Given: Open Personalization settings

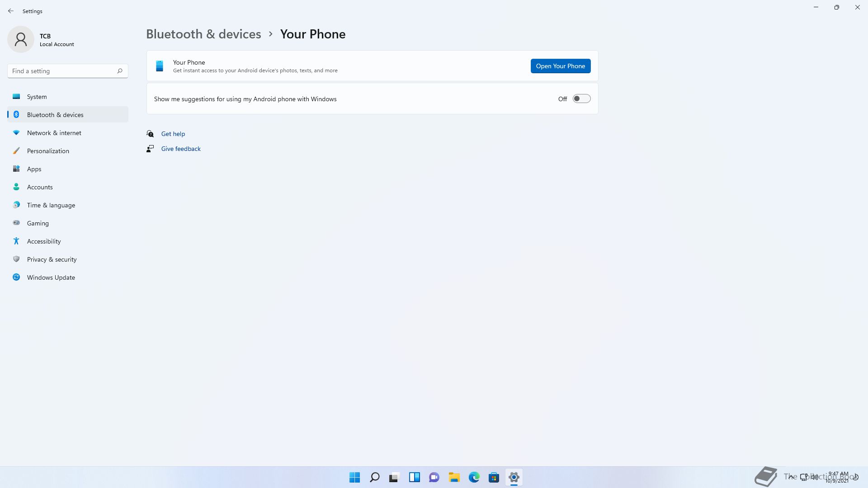Looking at the screenshot, I should [68, 151].
